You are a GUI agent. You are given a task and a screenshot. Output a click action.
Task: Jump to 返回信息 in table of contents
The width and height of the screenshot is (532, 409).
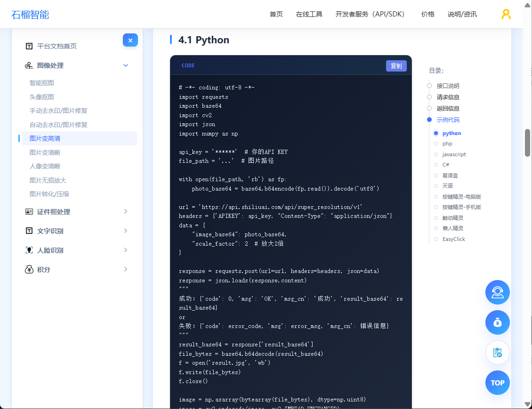pos(448,109)
